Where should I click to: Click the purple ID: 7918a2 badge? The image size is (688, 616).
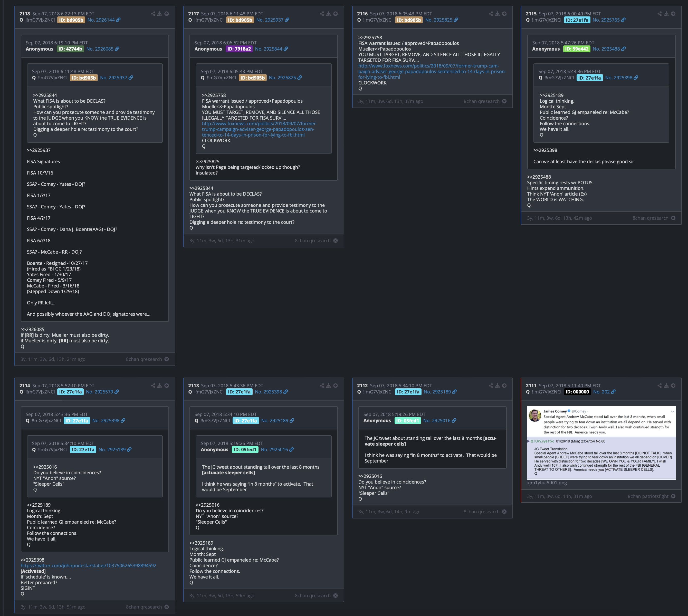click(x=239, y=49)
